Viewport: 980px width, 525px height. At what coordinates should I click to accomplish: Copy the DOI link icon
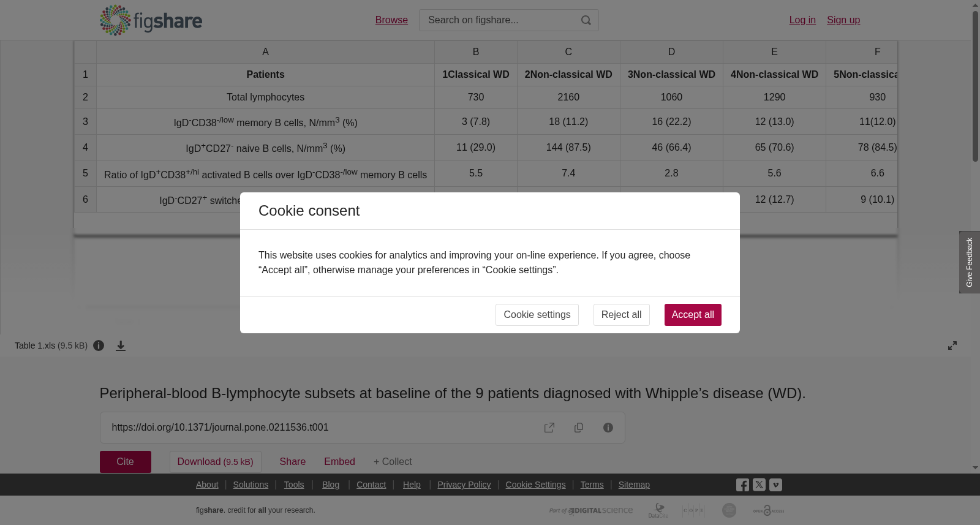579,428
